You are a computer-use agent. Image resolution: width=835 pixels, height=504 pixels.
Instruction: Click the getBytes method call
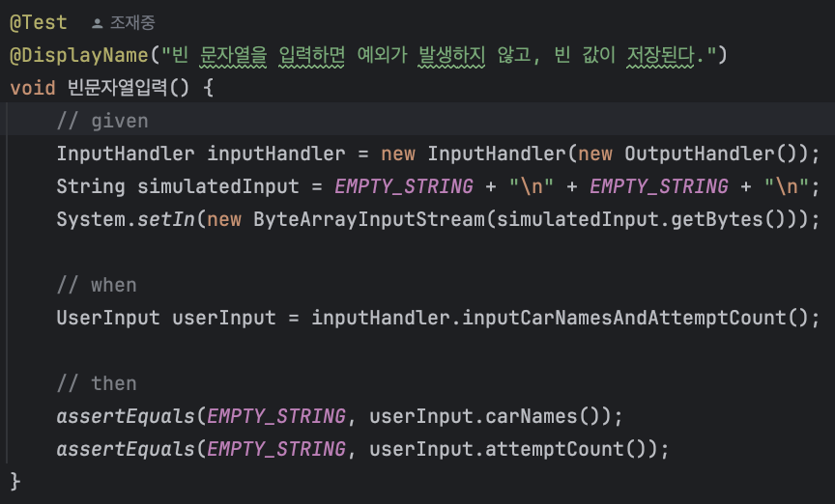click(717, 219)
